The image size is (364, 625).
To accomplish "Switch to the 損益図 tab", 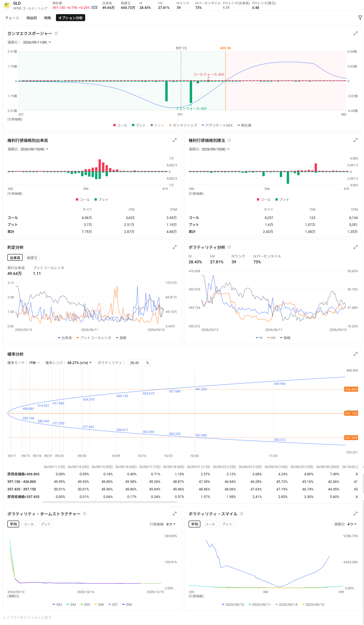I will pos(31,18).
